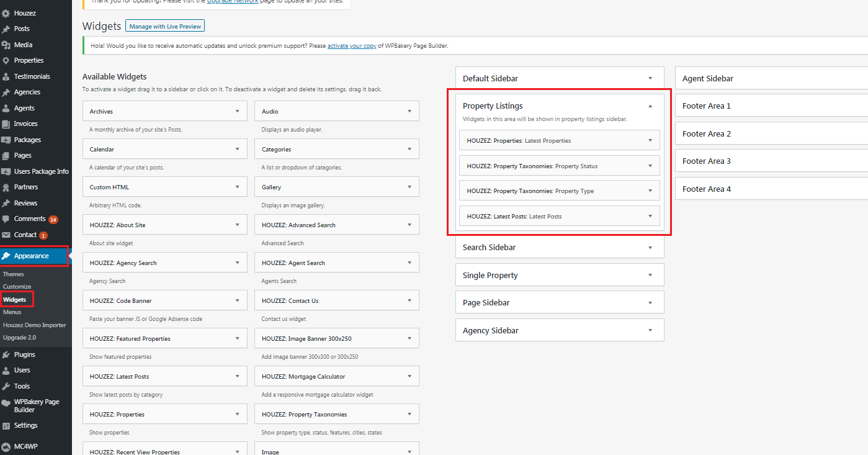This screenshot has height=455, width=868.
Task: Click the Reviews pin icon
Action: coord(6,203)
